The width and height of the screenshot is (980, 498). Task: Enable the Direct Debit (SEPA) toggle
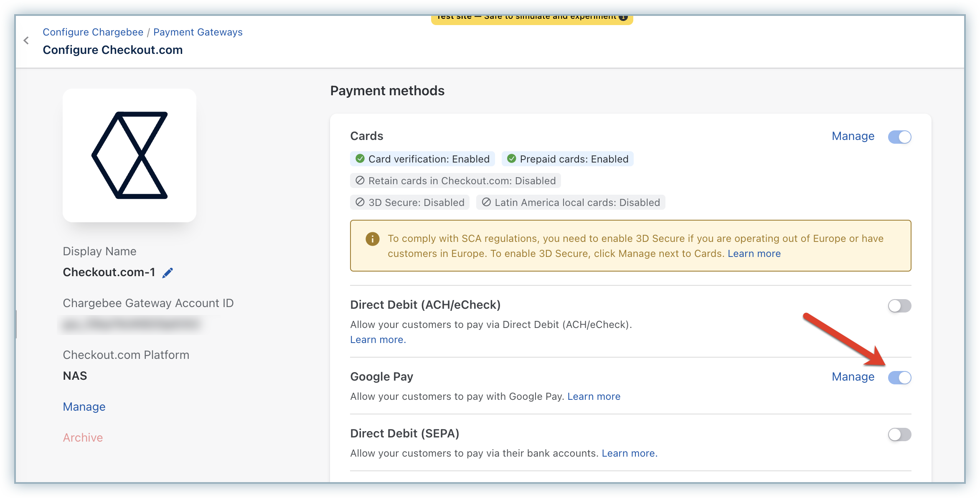click(899, 434)
